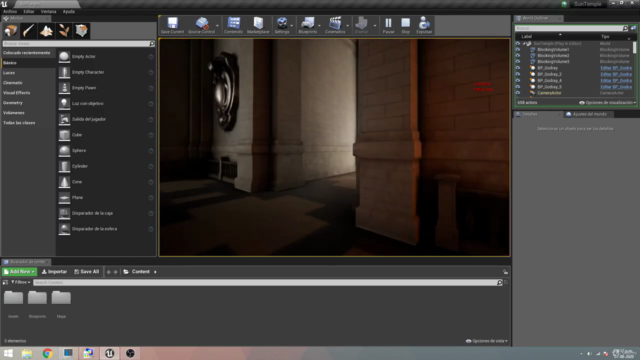Open the Editar menu
Viewport: 640px width, 360px height.
29,11
